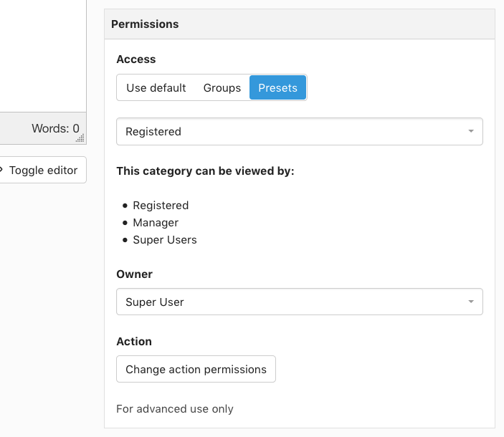Select the Use default access option
The width and height of the screenshot is (504, 437).
click(156, 87)
